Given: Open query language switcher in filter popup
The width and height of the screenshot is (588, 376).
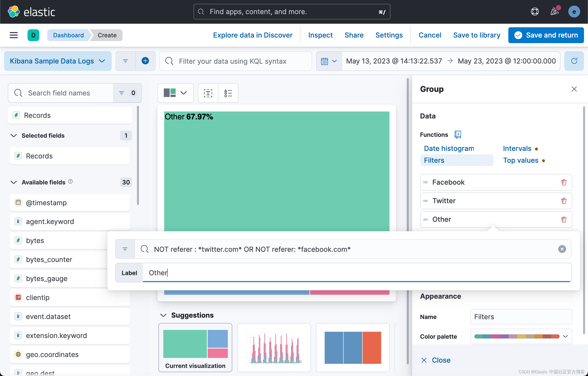Looking at the screenshot, I should pyautogui.click(x=125, y=249).
